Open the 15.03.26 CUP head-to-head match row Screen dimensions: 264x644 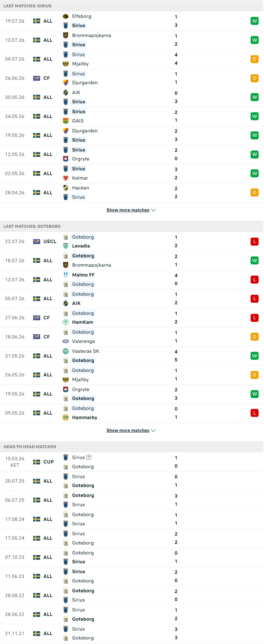(132, 462)
